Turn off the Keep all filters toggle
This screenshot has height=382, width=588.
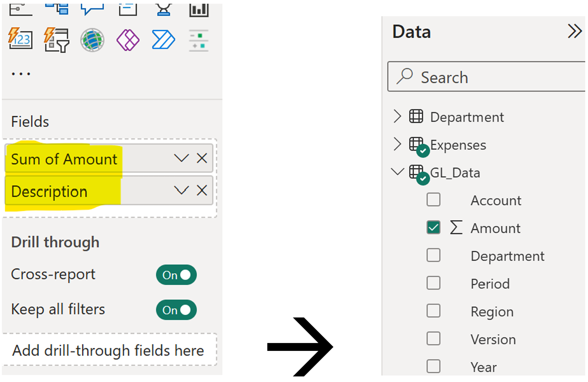pos(177,310)
